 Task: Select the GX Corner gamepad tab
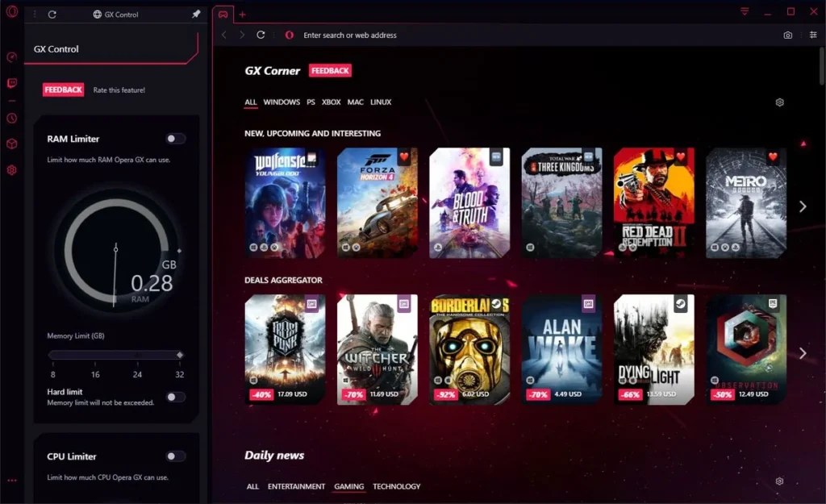223,15
